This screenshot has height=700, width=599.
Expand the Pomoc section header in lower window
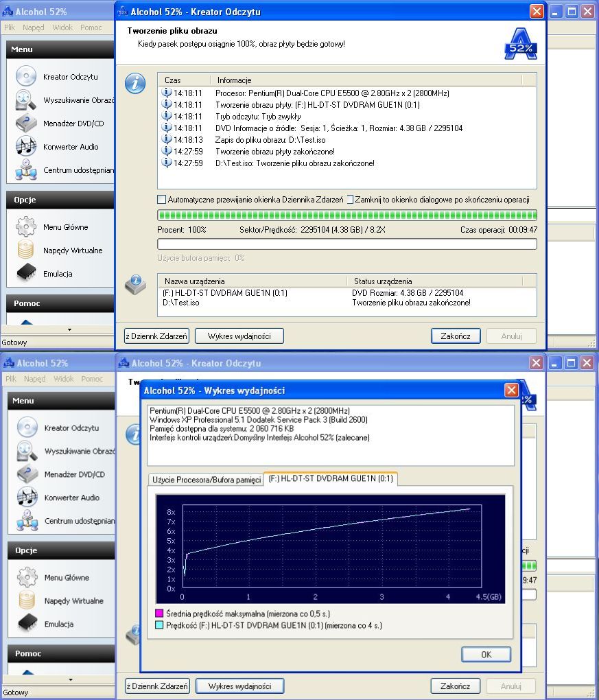coord(61,653)
